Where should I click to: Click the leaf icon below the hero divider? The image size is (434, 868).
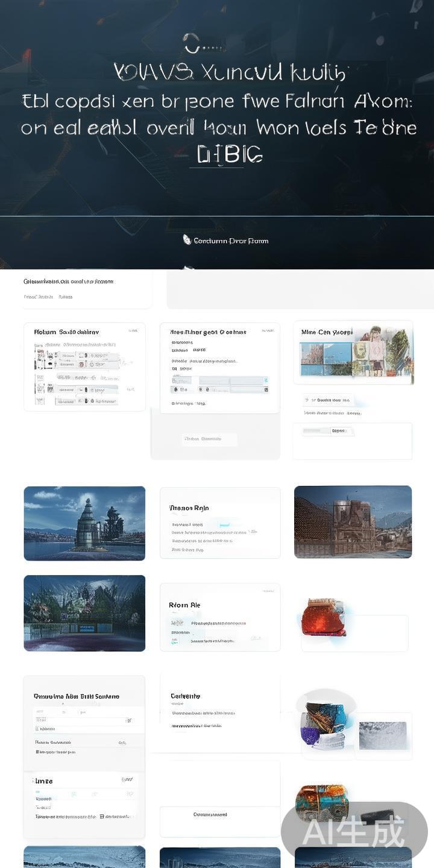(x=187, y=240)
